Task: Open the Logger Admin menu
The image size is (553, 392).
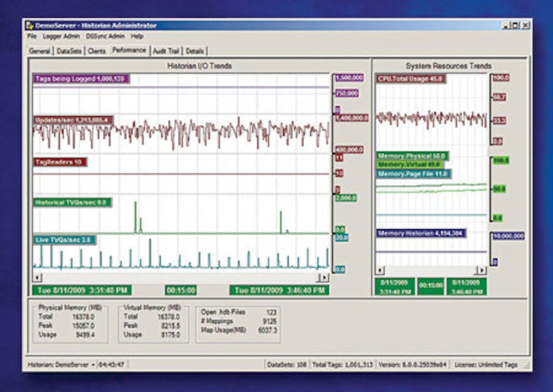Action: pyautogui.click(x=61, y=37)
